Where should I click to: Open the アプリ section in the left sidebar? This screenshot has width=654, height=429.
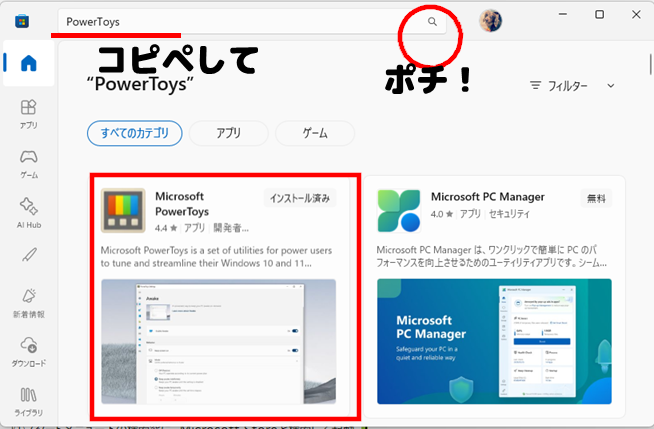click(29, 113)
